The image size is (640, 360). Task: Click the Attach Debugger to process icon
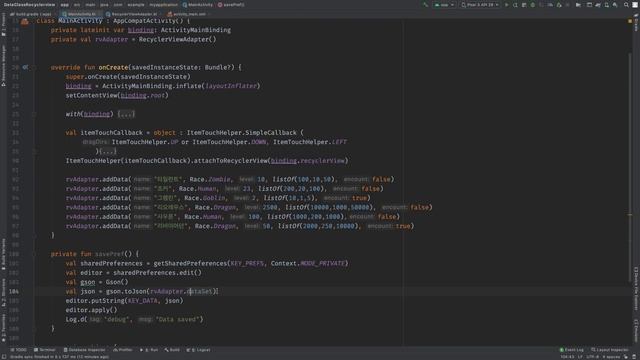(559, 5)
